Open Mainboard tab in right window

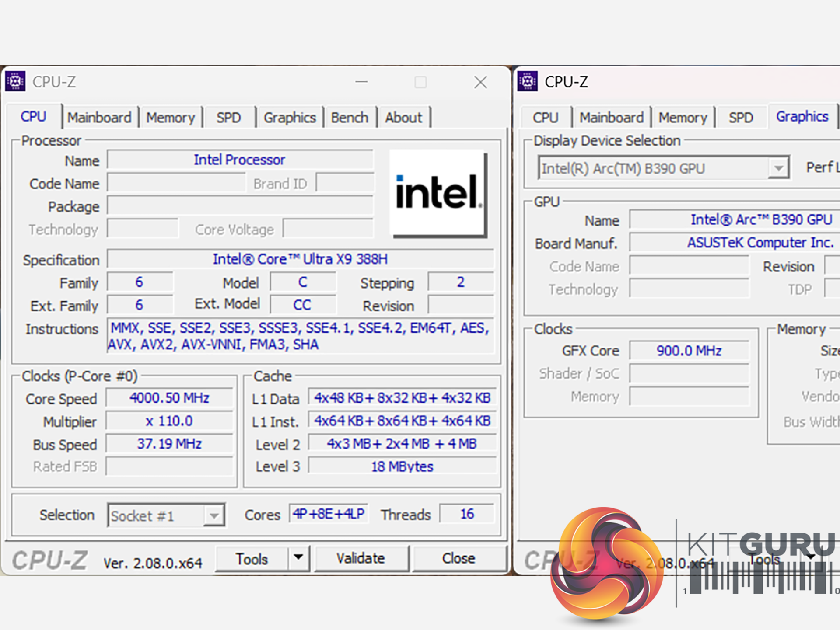click(x=611, y=118)
